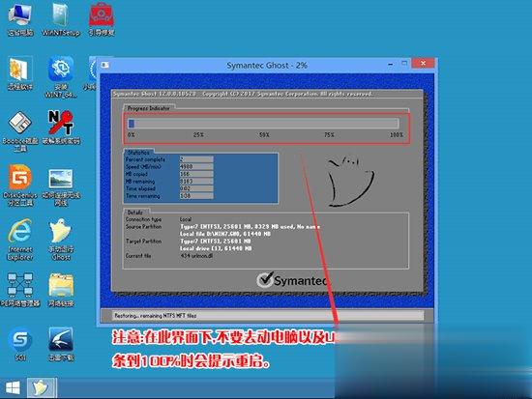Minimize the Symantec Ghost window
The width and height of the screenshot is (532, 399).
tap(391, 64)
